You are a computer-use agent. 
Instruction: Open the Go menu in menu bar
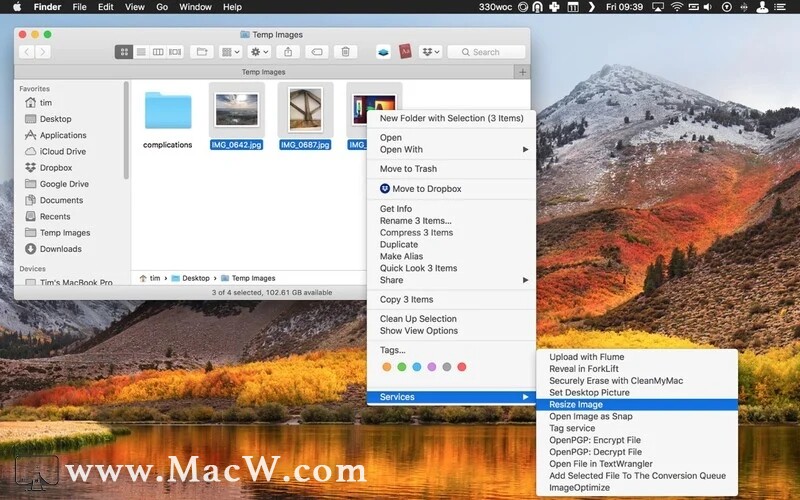[162, 7]
